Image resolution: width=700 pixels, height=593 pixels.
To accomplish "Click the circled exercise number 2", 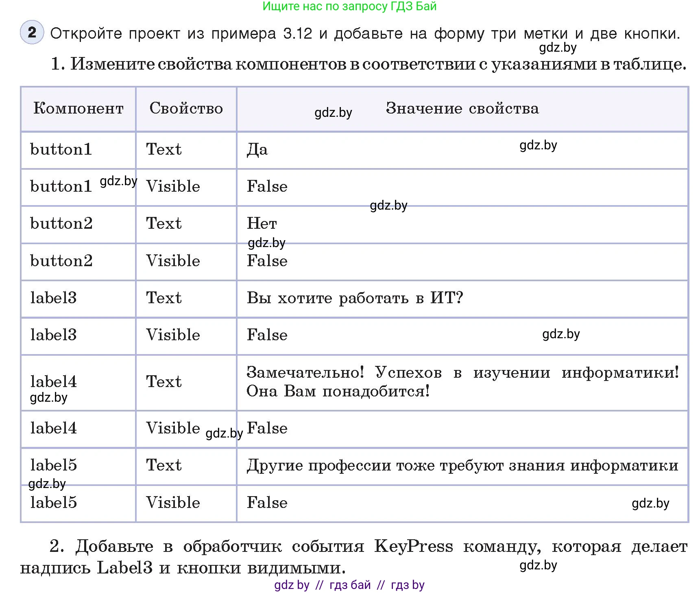I will [32, 33].
